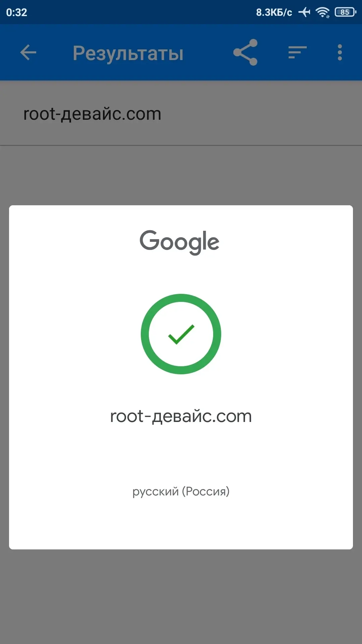
Task: Tap the back arrow in toolbar
Action: coord(28,53)
